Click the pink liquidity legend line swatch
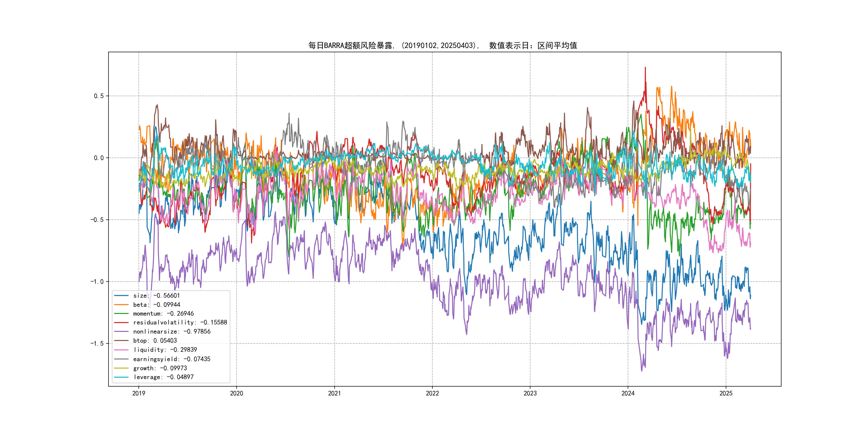This screenshot has height=434, width=868. pyautogui.click(x=121, y=350)
